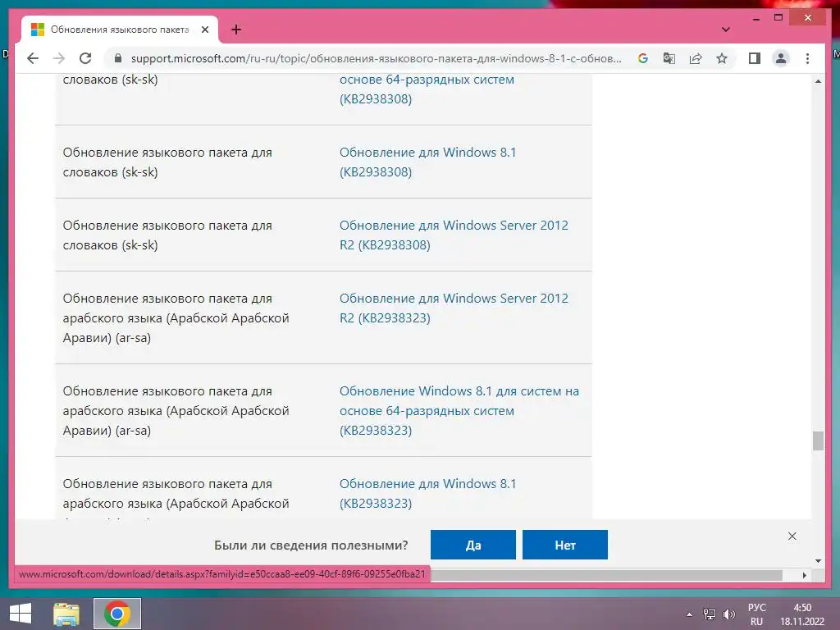Open link Обновление для Windows 8.1 (KB2938308)
The image size is (840, 630).
427,162
